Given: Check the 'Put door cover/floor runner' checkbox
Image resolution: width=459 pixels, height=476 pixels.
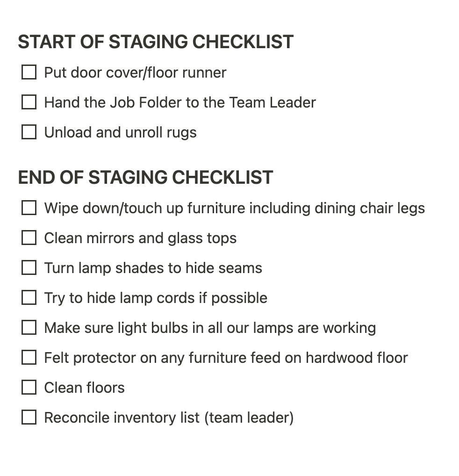Looking at the screenshot, I should tap(29, 72).
